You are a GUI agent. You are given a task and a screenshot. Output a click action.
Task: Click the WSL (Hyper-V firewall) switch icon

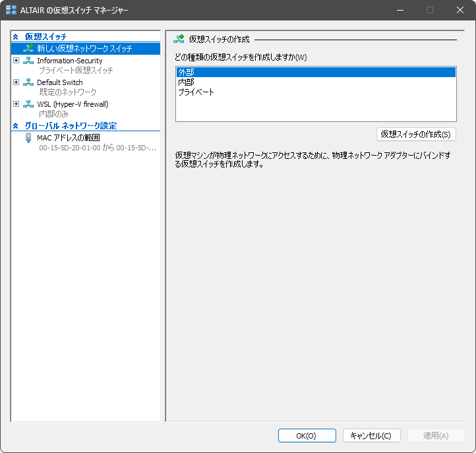[x=28, y=104]
